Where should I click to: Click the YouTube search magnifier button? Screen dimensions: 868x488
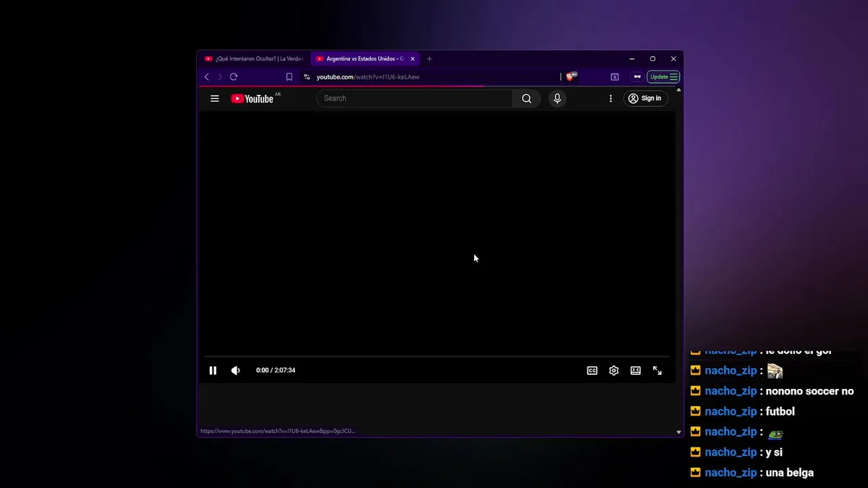(526, 98)
